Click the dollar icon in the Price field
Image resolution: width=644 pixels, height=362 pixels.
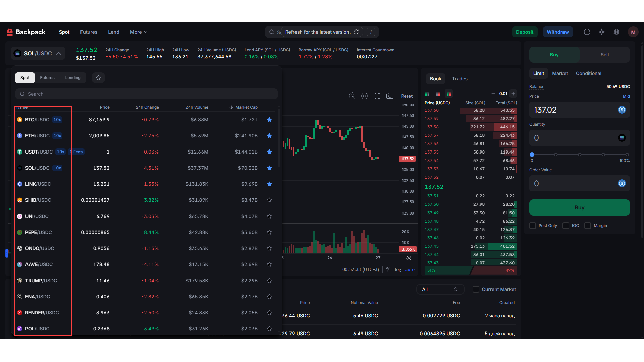click(622, 110)
